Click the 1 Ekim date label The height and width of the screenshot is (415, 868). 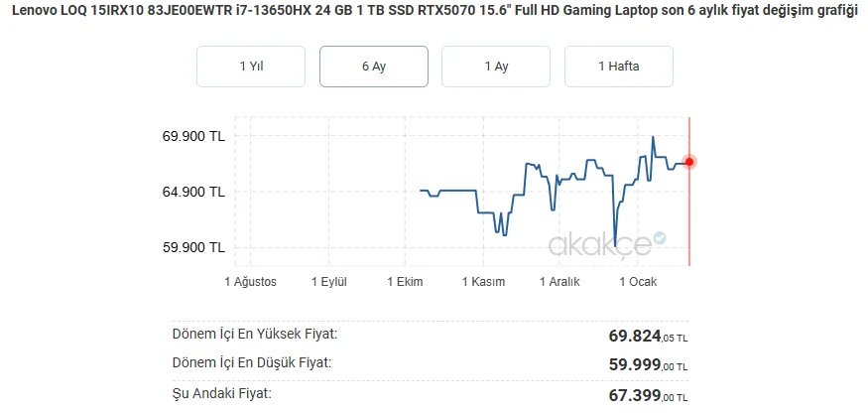point(405,282)
